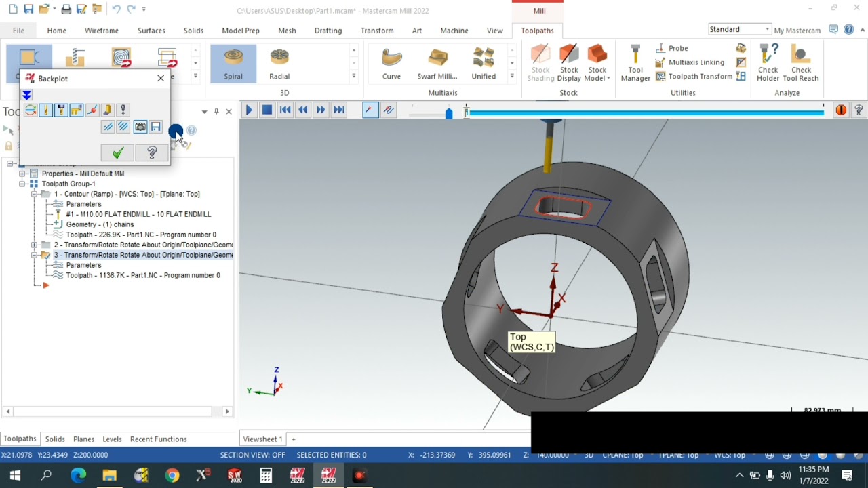Image resolution: width=868 pixels, height=488 pixels.
Task: Choose the Curve multiaxis toolpath
Action: pos(391,64)
